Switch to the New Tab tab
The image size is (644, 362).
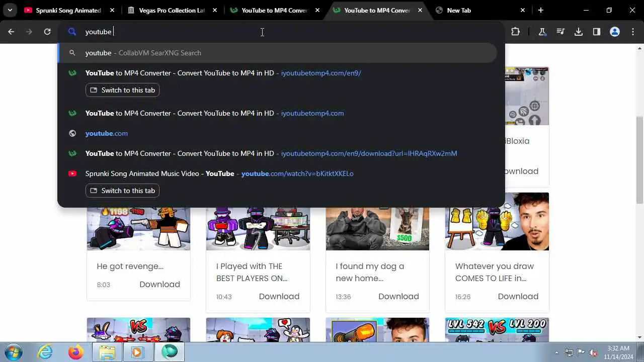[x=459, y=10]
